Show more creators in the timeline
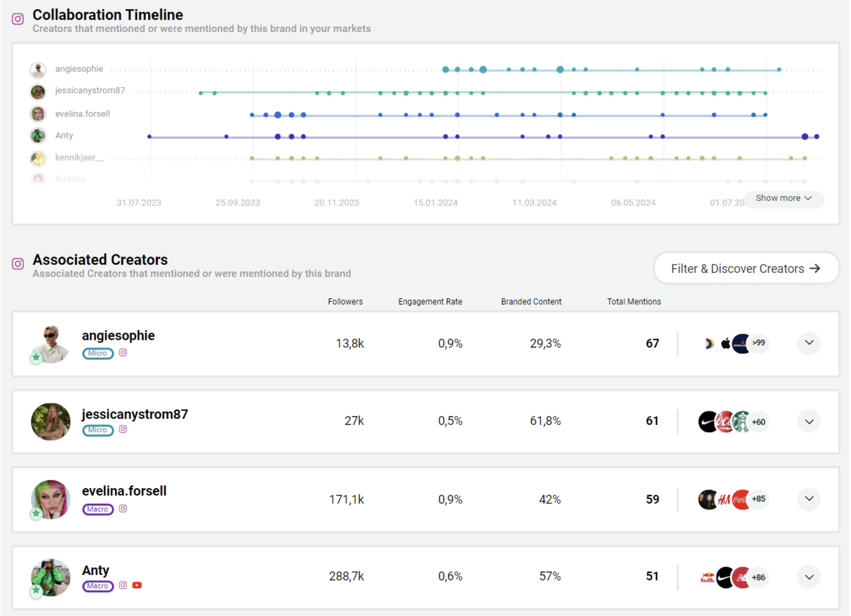This screenshot has height=616, width=851. click(783, 198)
